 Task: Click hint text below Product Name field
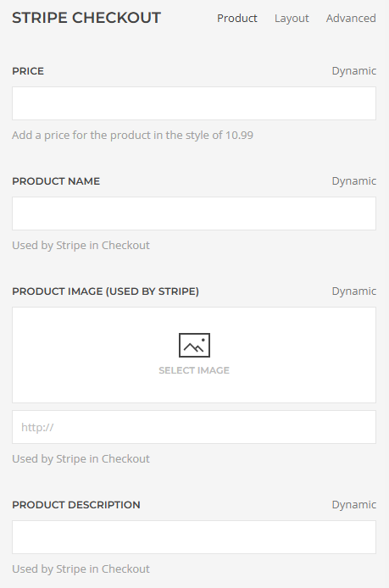tap(81, 245)
